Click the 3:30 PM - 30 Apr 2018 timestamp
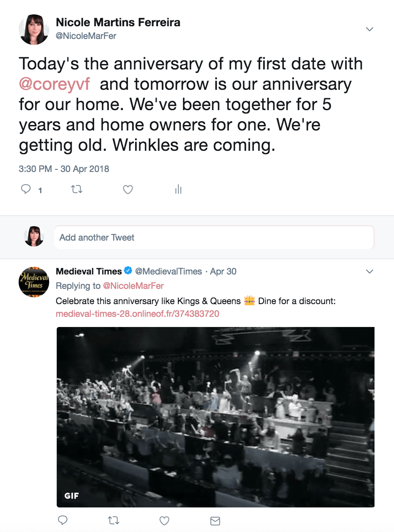 64,169
